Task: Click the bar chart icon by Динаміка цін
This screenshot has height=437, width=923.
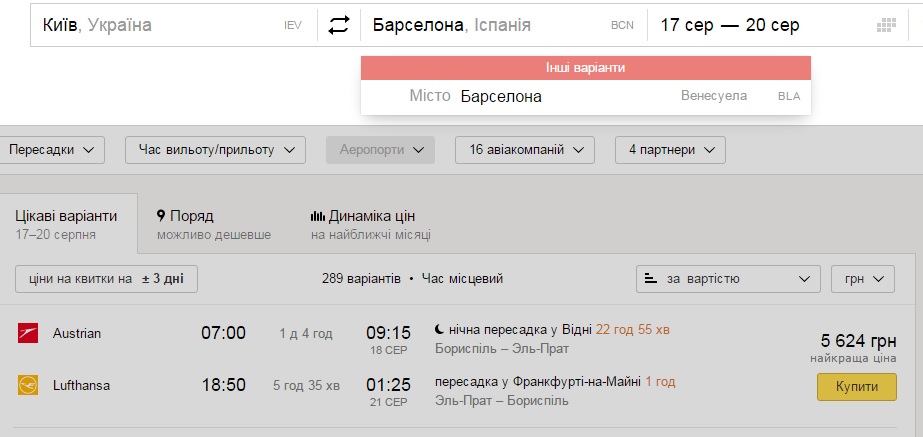Action: [x=318, y=216]
